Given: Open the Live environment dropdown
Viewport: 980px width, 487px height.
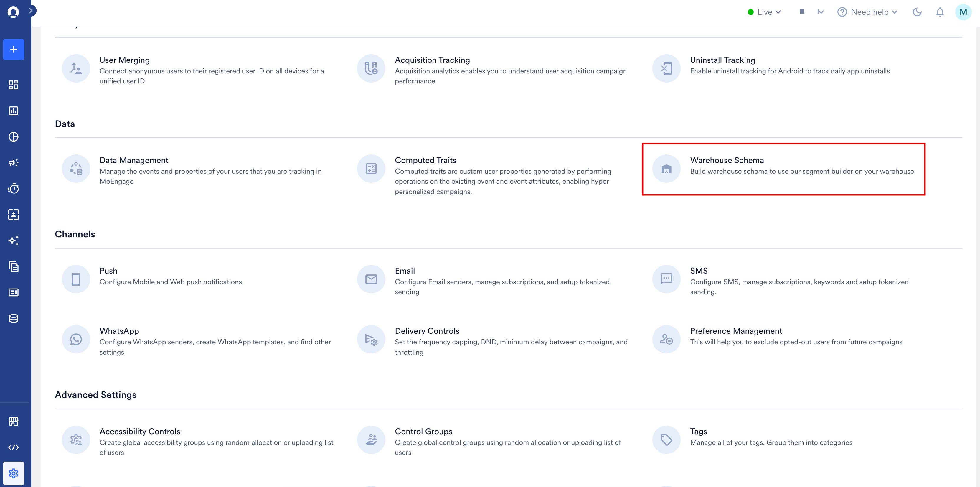Looking at the screenshot, I should click(765, 12).
